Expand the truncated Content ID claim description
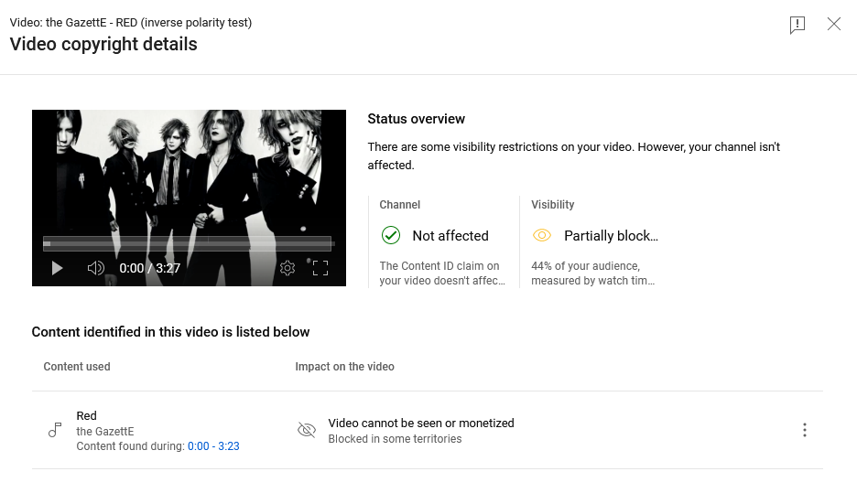The image size is (857, 504). pyautogui.click(x=442, y=273)
